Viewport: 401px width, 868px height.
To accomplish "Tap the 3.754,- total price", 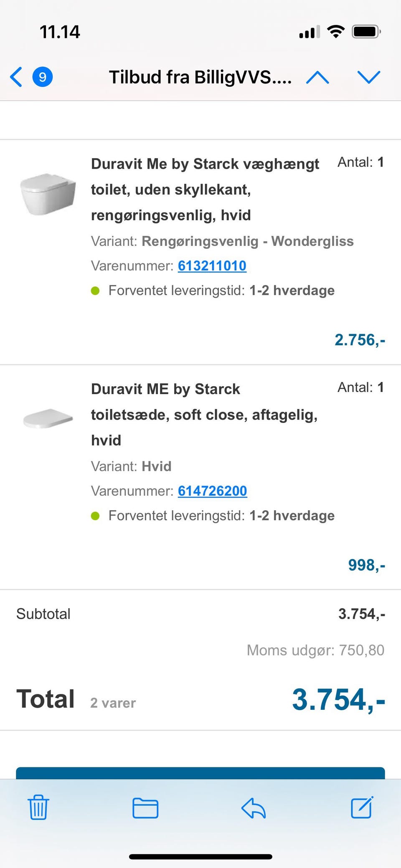I will 338,699.
